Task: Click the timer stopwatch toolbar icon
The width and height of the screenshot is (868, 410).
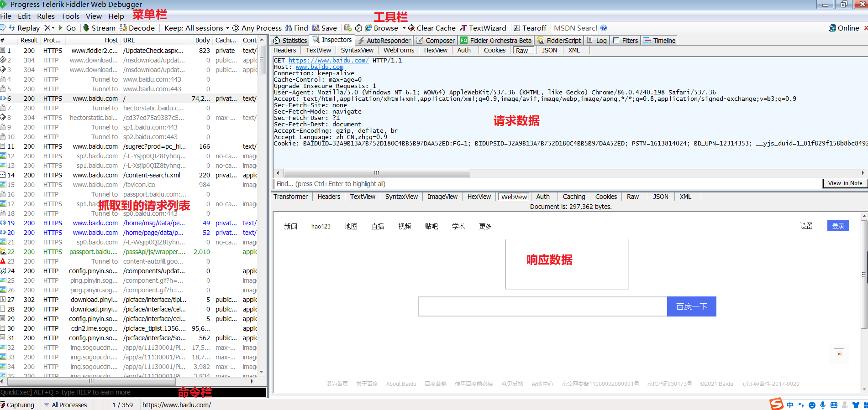Action: pyautogui.click(x=359, y=28)
